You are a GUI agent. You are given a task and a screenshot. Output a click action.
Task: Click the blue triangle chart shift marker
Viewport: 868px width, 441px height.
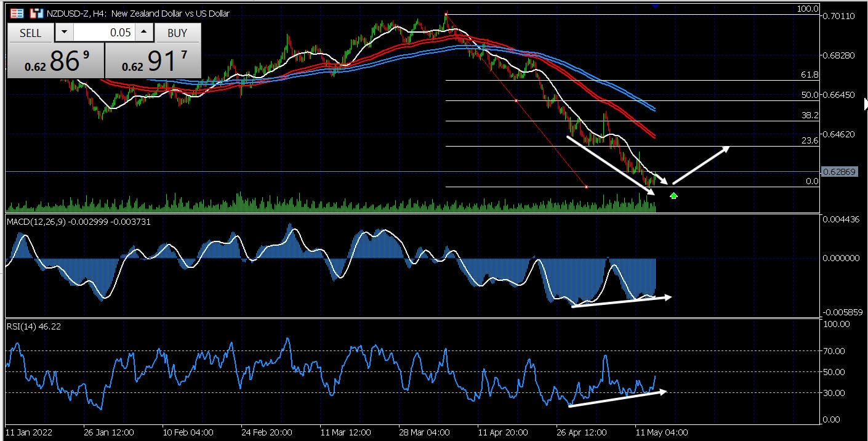[655, 6]
